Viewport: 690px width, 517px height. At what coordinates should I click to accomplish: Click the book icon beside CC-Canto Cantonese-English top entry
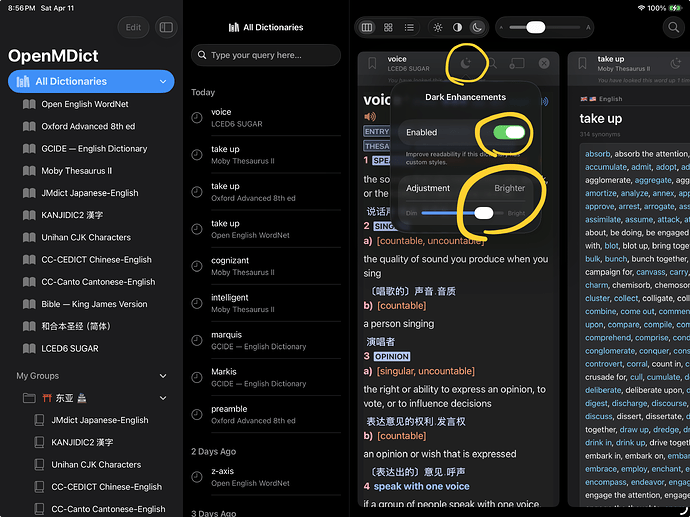[x=29, y=282]
